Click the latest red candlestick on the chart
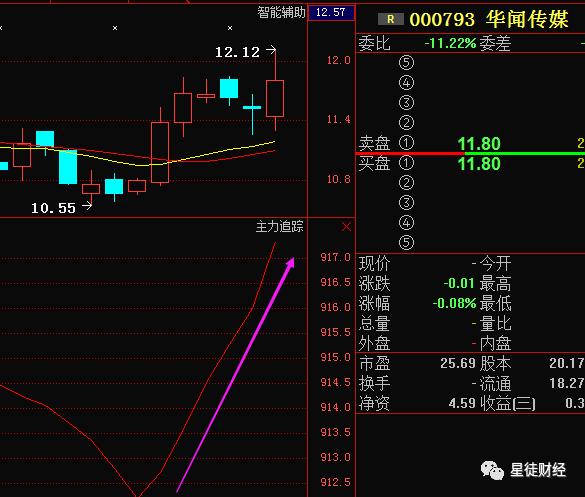 tap(275, 98)
